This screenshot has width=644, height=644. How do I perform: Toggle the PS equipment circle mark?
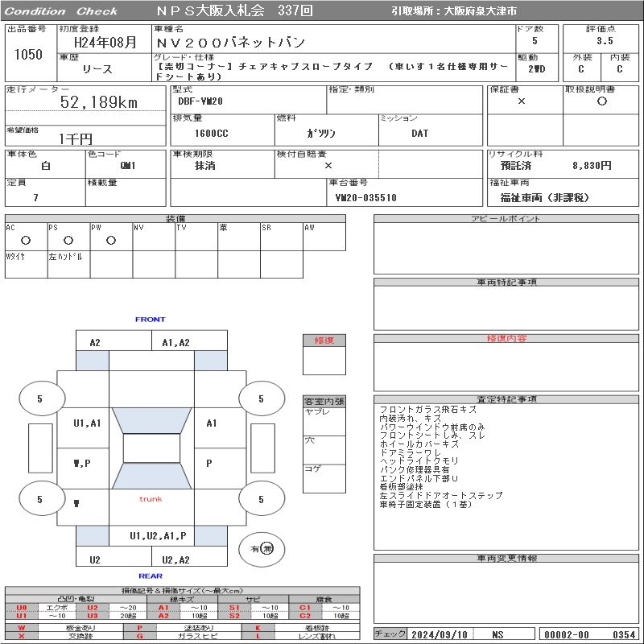(68, 240)
